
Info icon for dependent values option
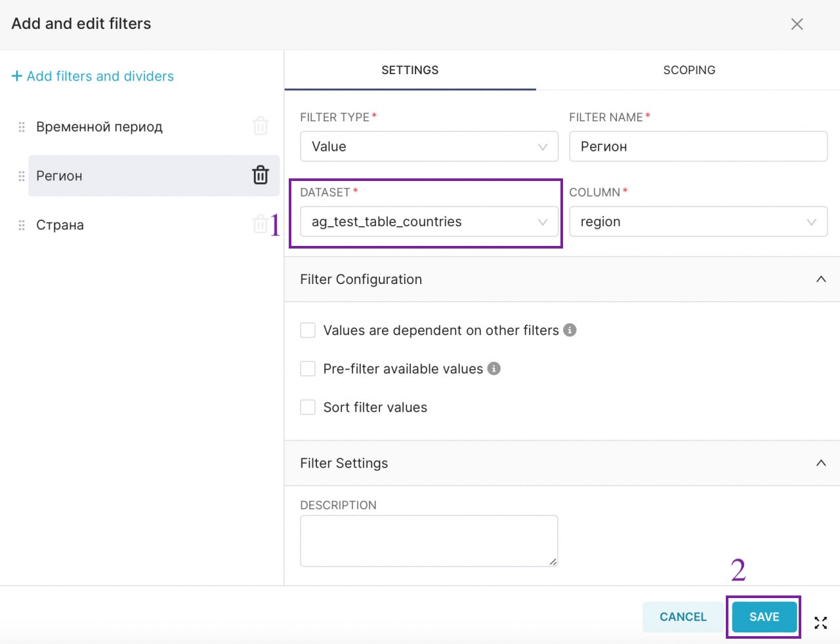570,330
